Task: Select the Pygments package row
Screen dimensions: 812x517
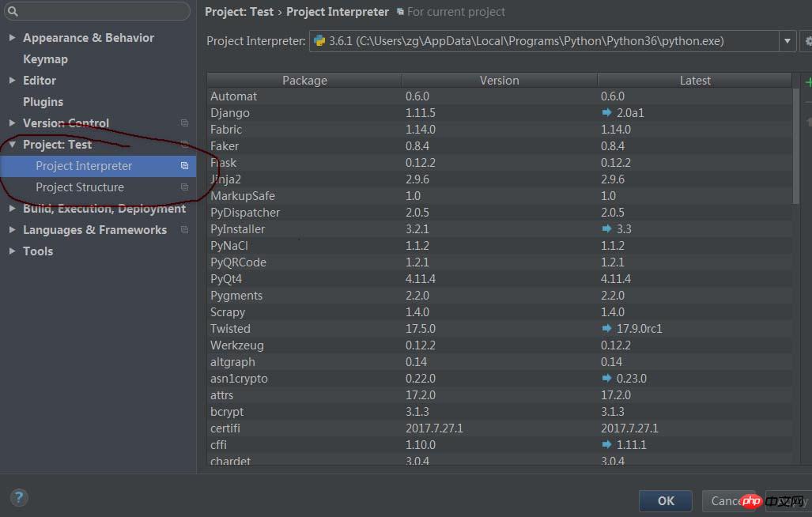Action: 499,295
